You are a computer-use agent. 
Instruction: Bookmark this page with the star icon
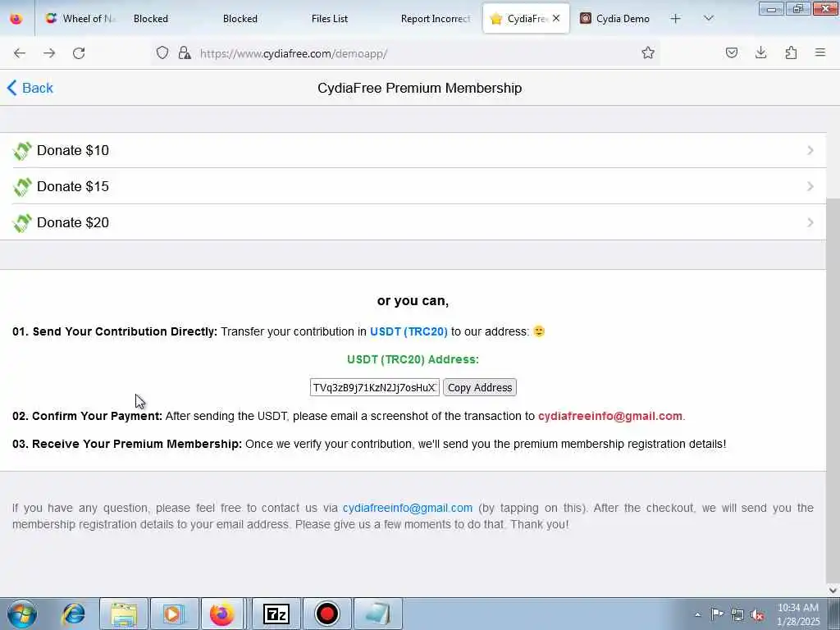point(648,52)
